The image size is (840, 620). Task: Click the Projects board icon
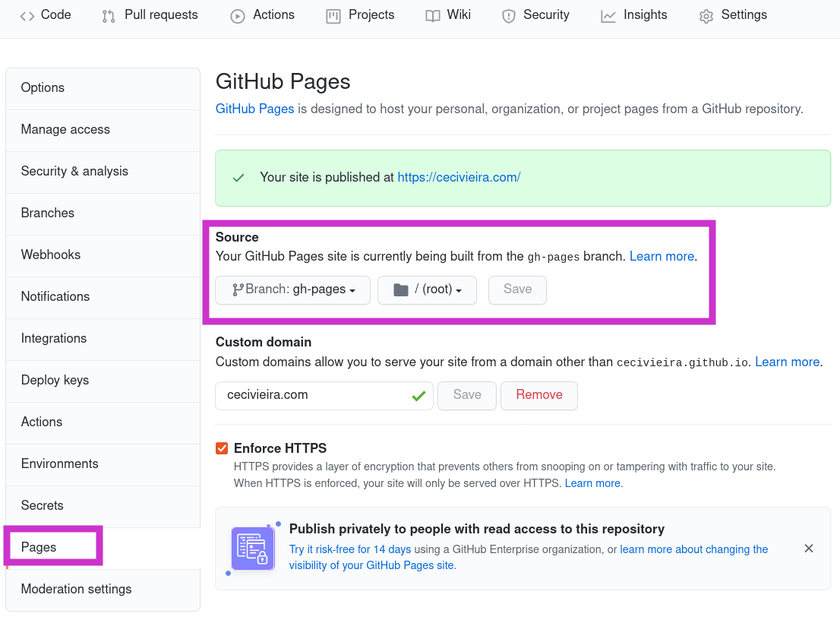pos(333,16)
